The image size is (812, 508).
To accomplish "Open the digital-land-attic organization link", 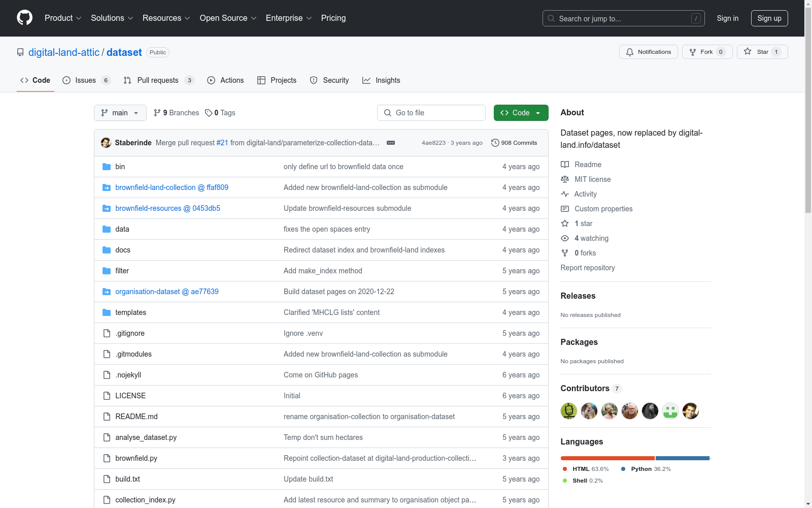I will 64,52.
